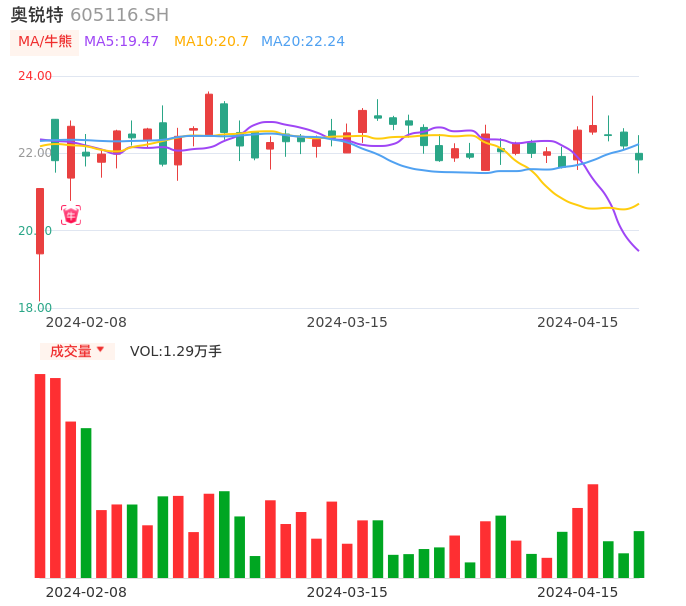Open the MA/牛熊 indicator selector

(45, 41)
